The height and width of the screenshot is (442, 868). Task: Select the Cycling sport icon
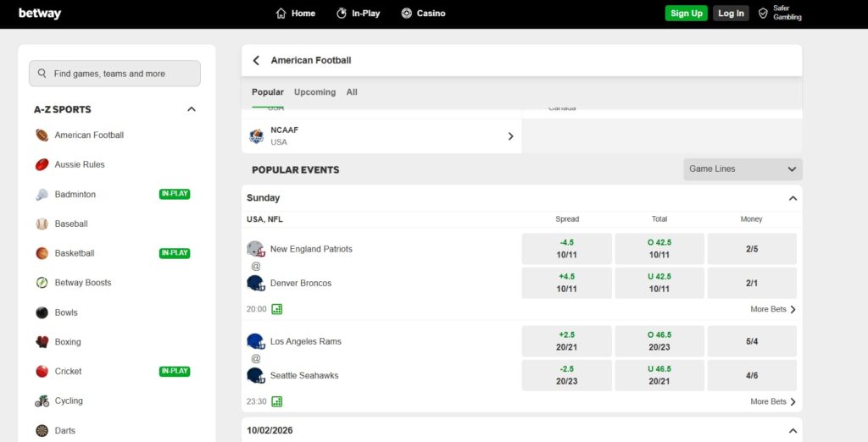tap(42, 401)
